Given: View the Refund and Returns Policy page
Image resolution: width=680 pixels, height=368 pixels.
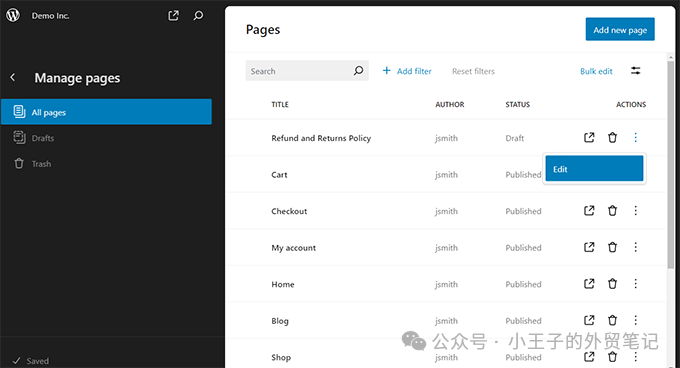Looking at the screenshot, I should (x=589, y=137).
